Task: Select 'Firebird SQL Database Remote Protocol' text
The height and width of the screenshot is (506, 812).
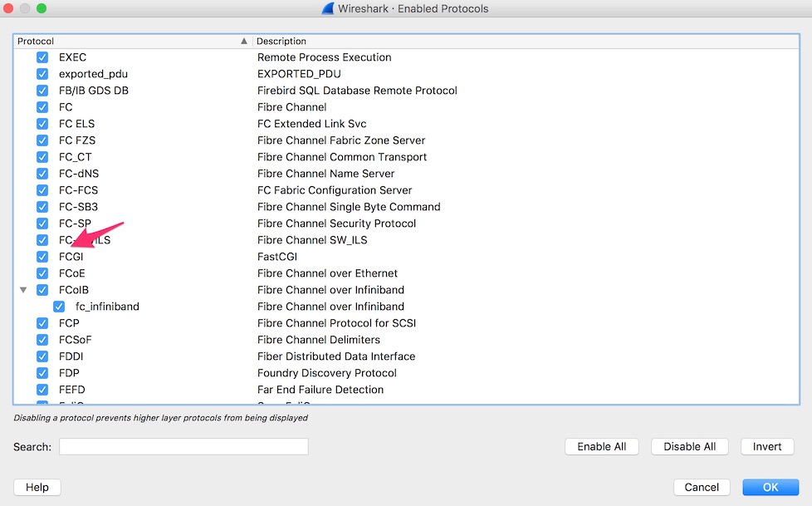Action: tap(357, 91)
